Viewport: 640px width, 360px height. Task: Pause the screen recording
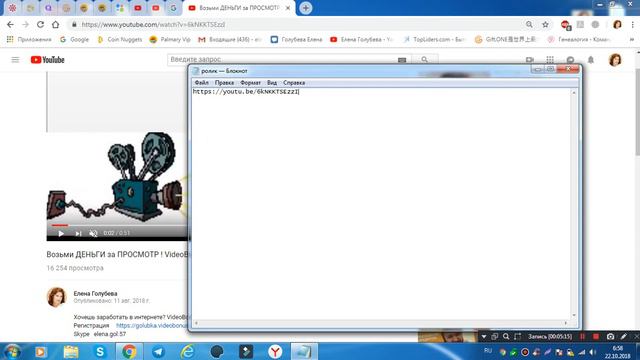point(583,337)
